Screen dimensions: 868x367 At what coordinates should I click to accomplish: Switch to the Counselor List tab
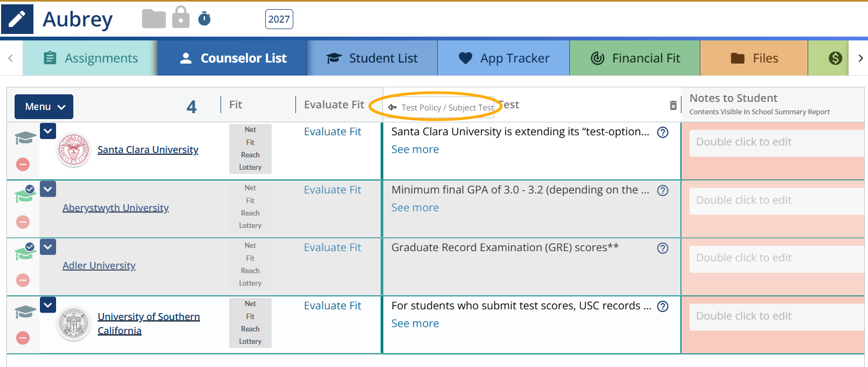coord(232,58)
